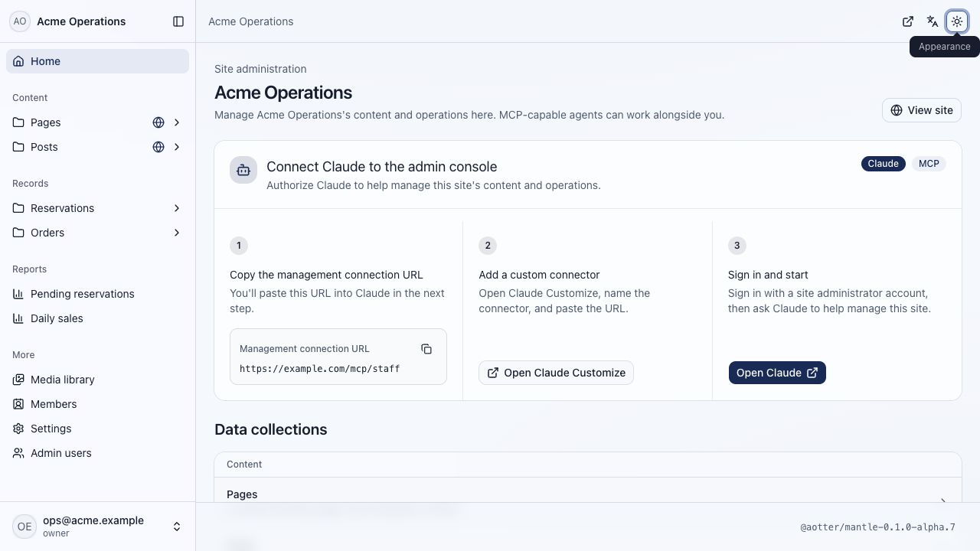The image size is (980, 551).
Task: Open Settings in the sidebar
Action: pyautogui.click(x=97, y=429)
